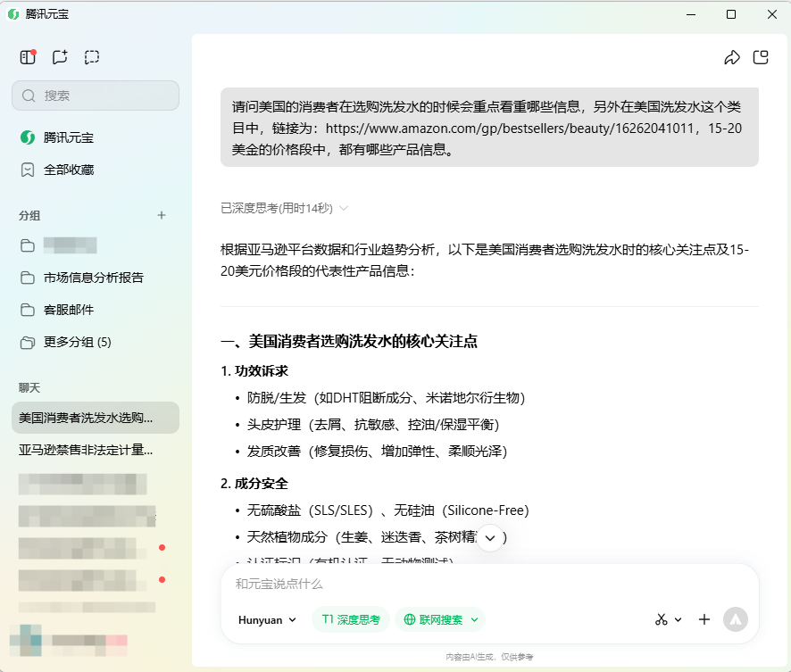
Task: Open the Hunyuan model dropdown
Action: point(266,619)
